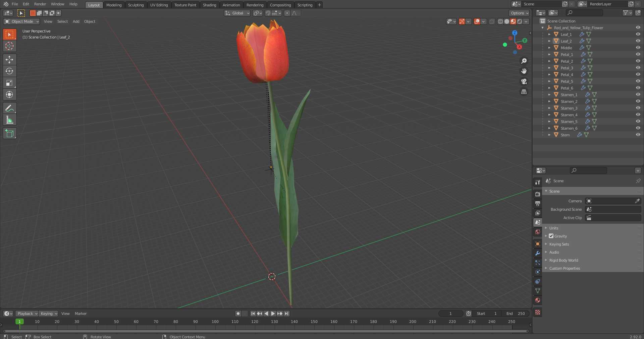Choose the Select Box tool

click(9, 34)
